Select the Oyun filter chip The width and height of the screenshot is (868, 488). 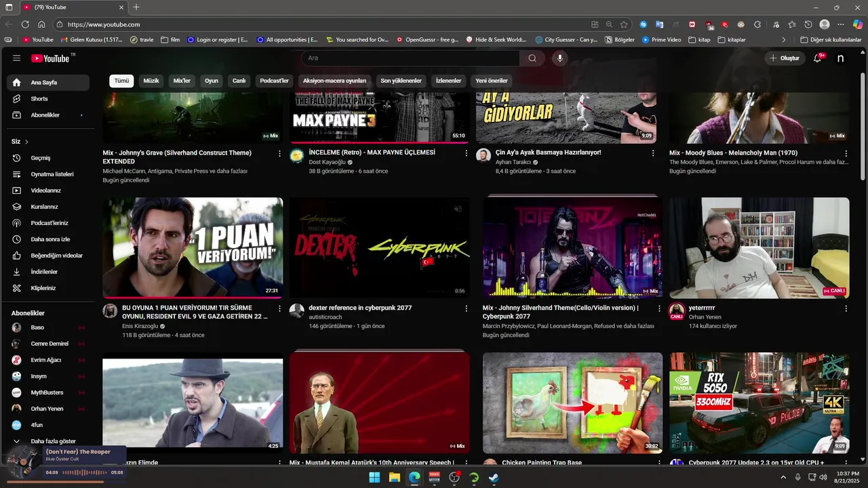tap(212, 81)
